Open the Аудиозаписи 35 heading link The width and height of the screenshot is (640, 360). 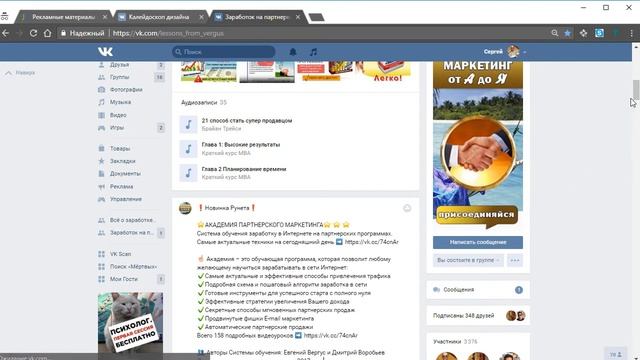pyautogui.click(x=204, y=102)
